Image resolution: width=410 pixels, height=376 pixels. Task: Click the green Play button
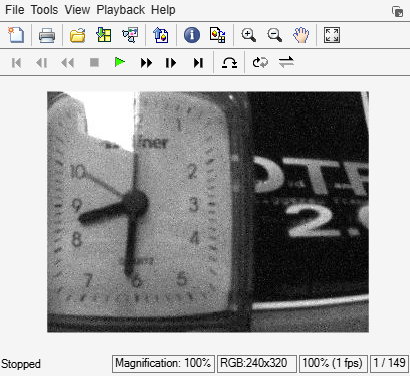coord(120,62)
